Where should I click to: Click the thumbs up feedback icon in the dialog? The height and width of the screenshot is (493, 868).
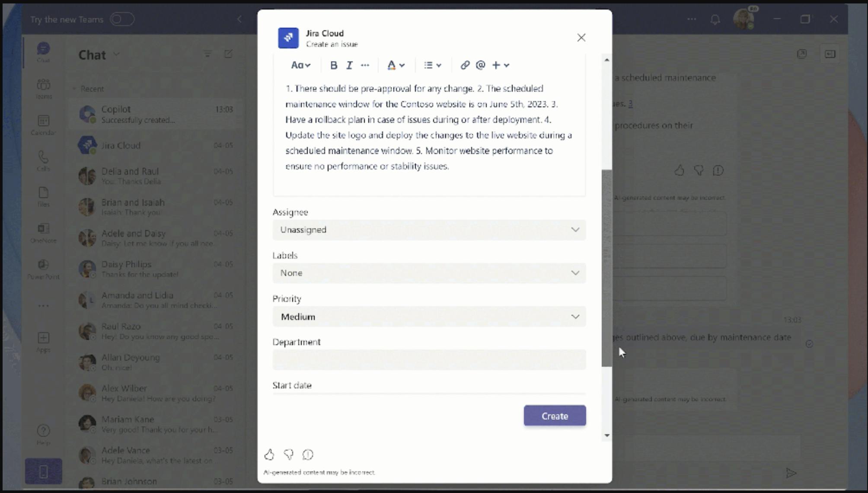[269, 455]
